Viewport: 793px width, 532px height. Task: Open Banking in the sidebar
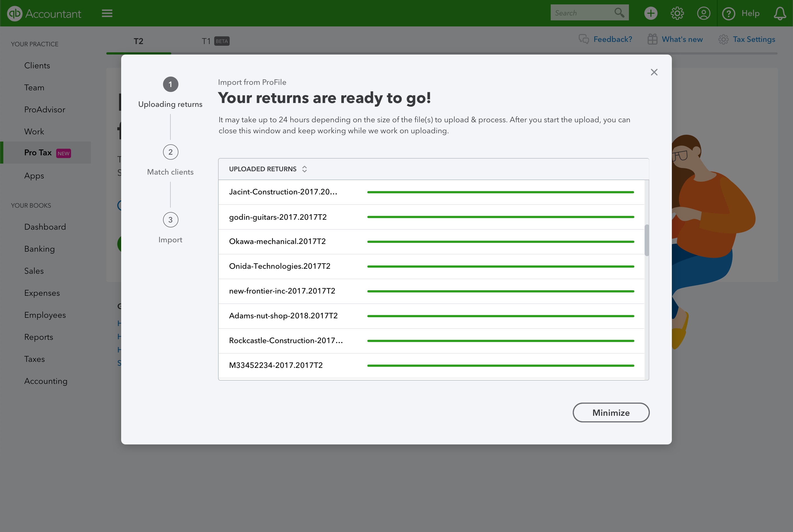pyautogui.click(x=39, y=249)
